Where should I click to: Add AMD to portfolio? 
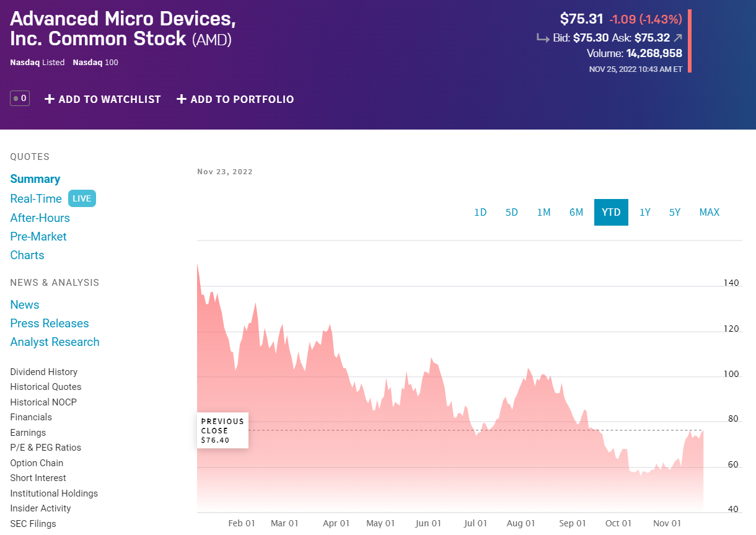235,99
